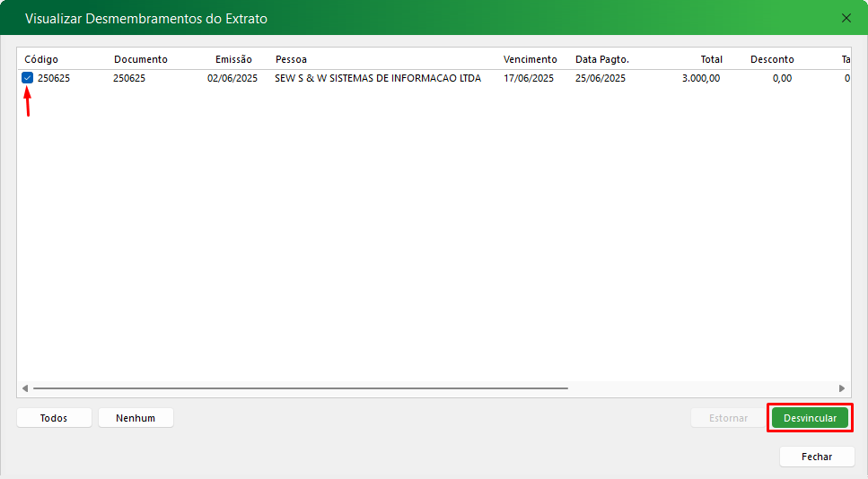Uncheck the checkbox for row 250625
The image size is (868, 479).
pyautogui.click(x=28, y=78)
